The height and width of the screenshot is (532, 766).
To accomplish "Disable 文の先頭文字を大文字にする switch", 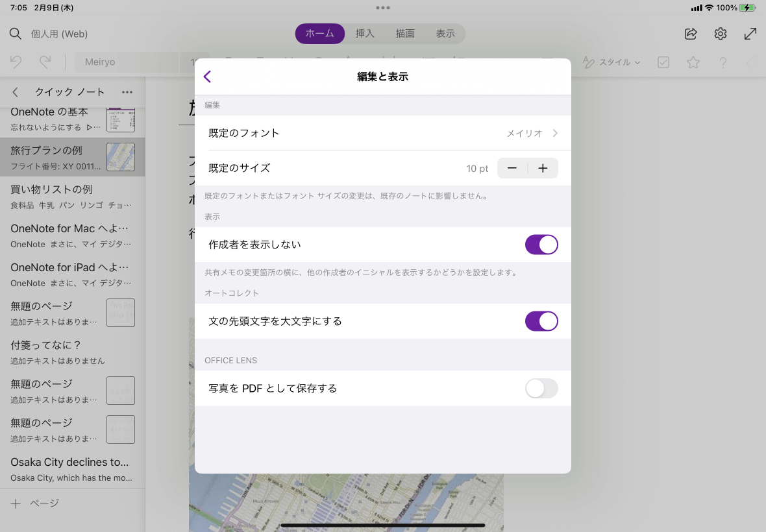I will [x=541, y=321].
